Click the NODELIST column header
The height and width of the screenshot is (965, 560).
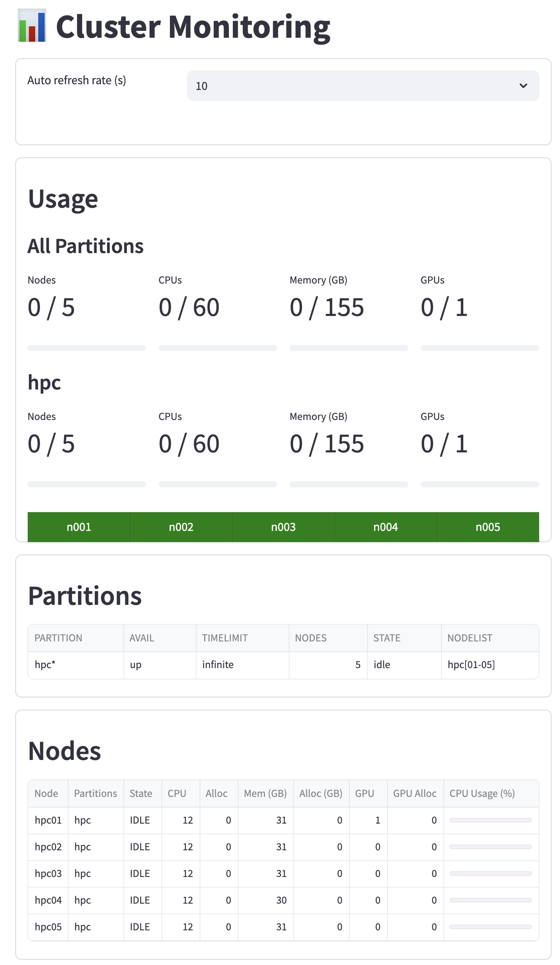469,638
